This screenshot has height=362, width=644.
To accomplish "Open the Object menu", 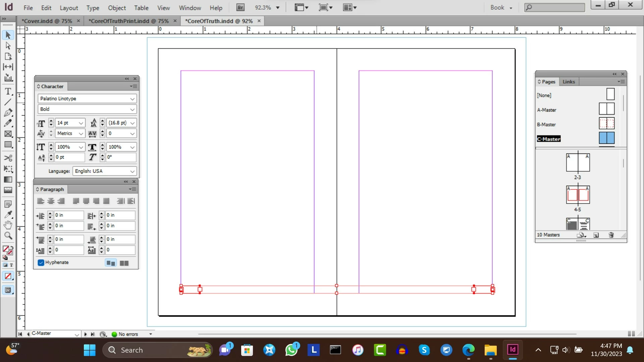I will tap(116, 8).
